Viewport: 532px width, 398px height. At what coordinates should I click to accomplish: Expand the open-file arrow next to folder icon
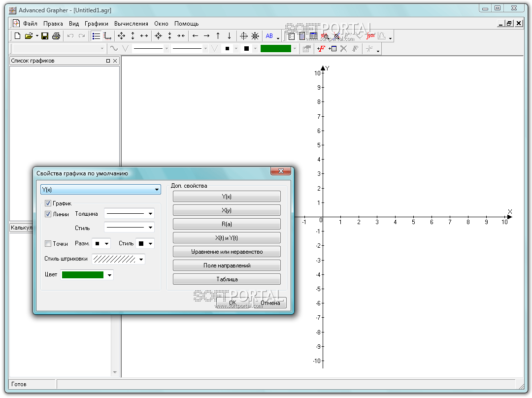coord(36,35)
